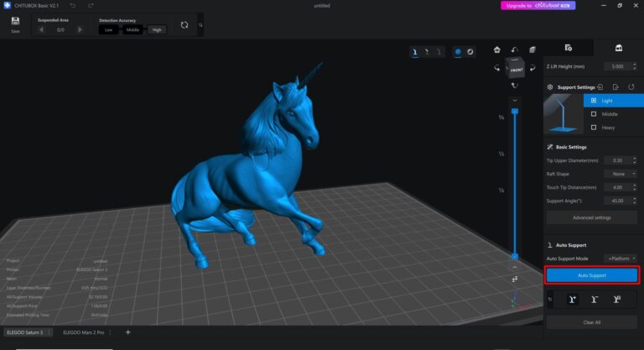Click the layer slider top handle
The image size is (644, 350).
click(515, 111)
